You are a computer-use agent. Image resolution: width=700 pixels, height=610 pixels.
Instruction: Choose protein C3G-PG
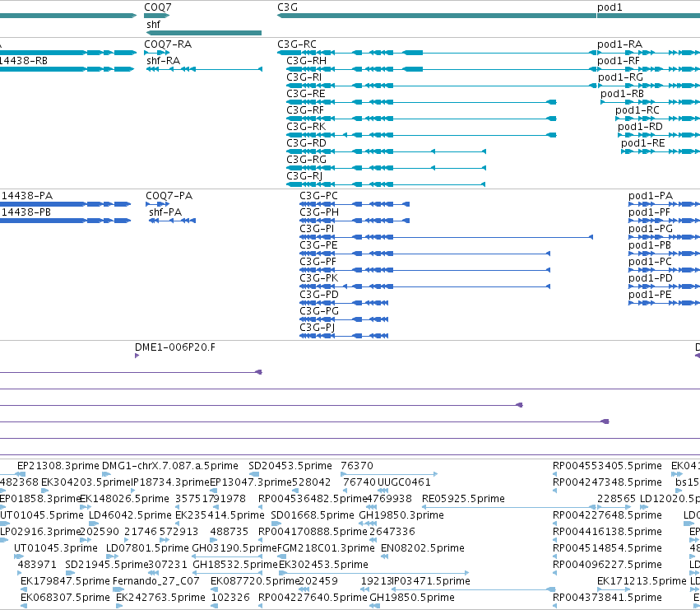(x=344, y=319)
